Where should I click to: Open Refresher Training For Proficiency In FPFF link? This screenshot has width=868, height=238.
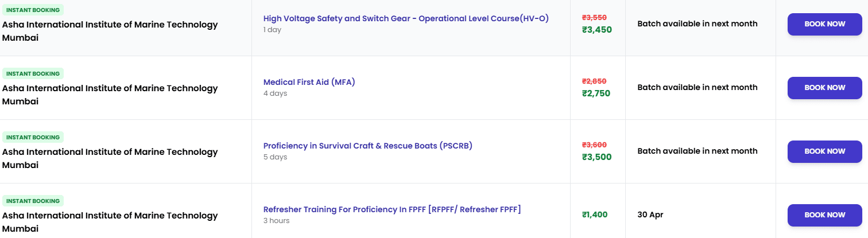point(392,209)
